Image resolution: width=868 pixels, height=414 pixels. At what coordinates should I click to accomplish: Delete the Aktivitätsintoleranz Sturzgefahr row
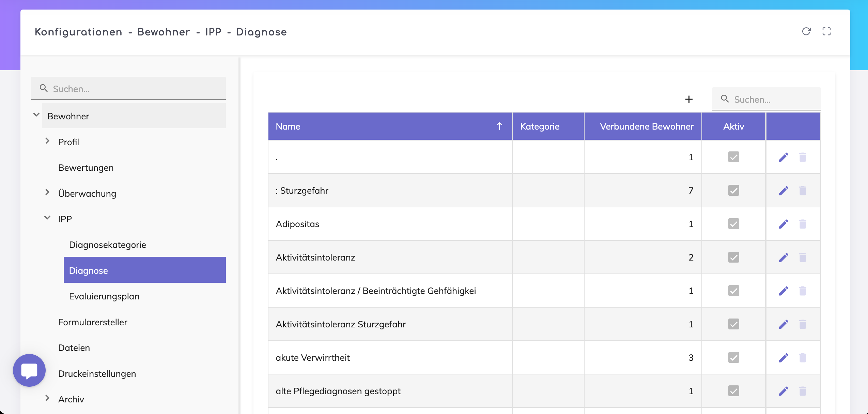click(x=803, y=324)
